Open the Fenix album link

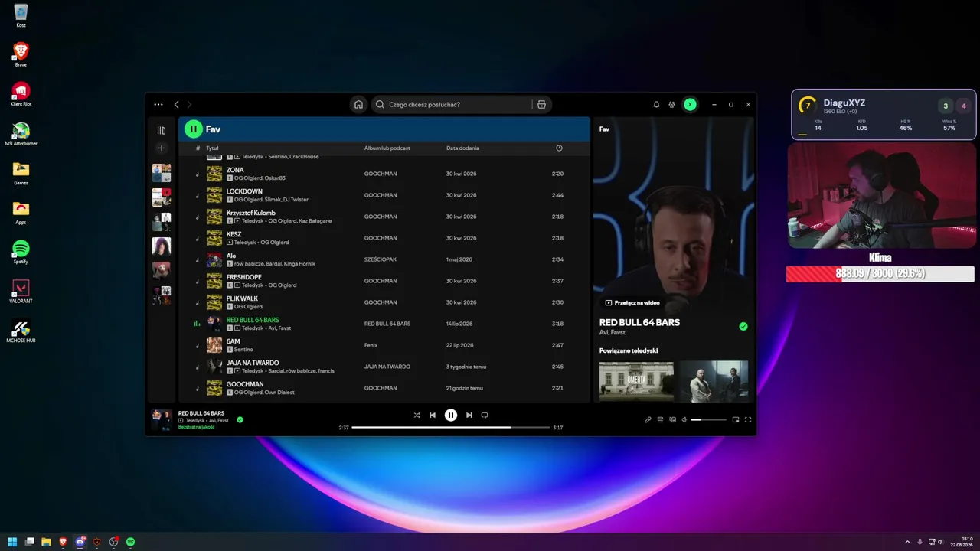point(371,345)
